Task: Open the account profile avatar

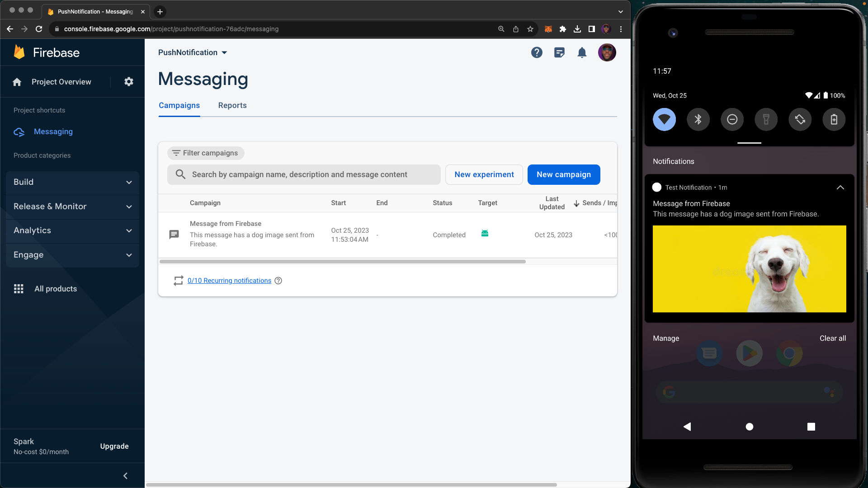Action: pos(607,52)
